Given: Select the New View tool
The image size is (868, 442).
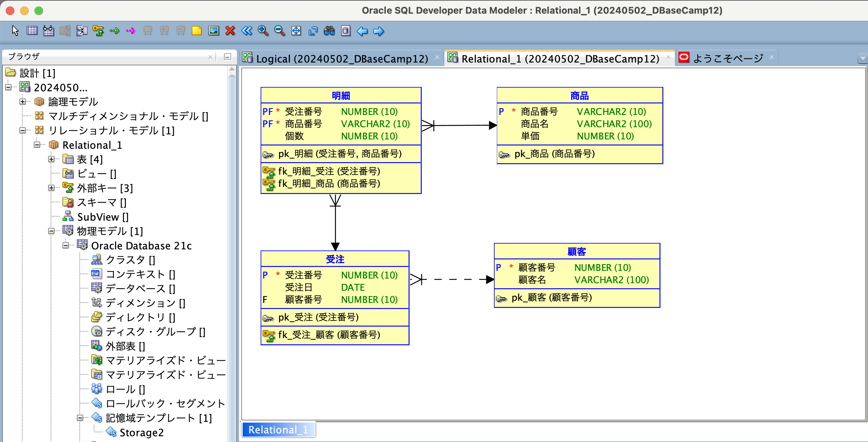Looking at the screenshot, I should tap(48, 31).
